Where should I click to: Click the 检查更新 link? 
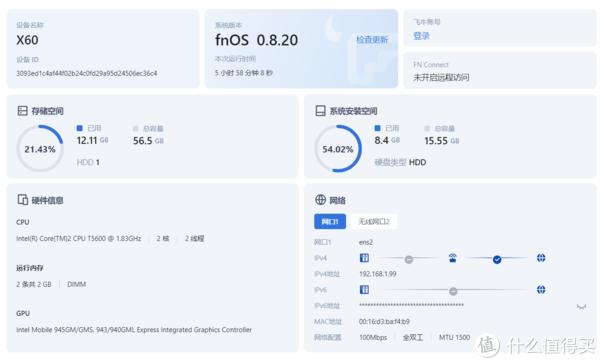pyautogui.click(x=372, y=40)
